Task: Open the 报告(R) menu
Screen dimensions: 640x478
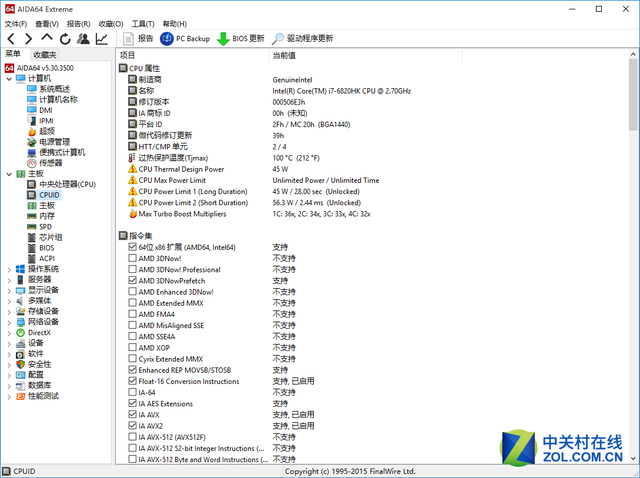Action: (79, 24)
